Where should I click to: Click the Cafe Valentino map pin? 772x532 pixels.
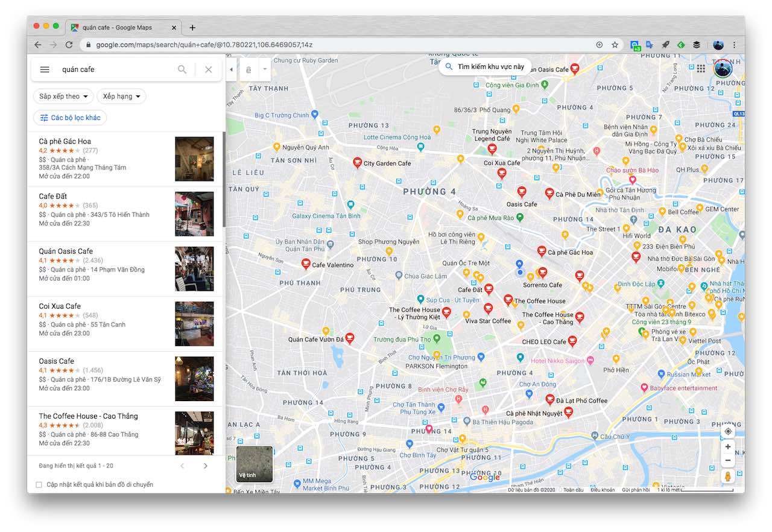tap(306, 264)
